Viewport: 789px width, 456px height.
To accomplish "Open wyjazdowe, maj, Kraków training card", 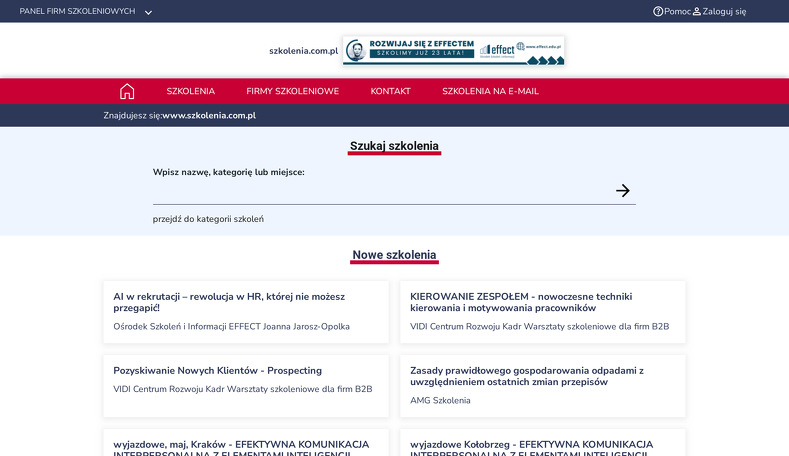I will (x=246, y=443).
